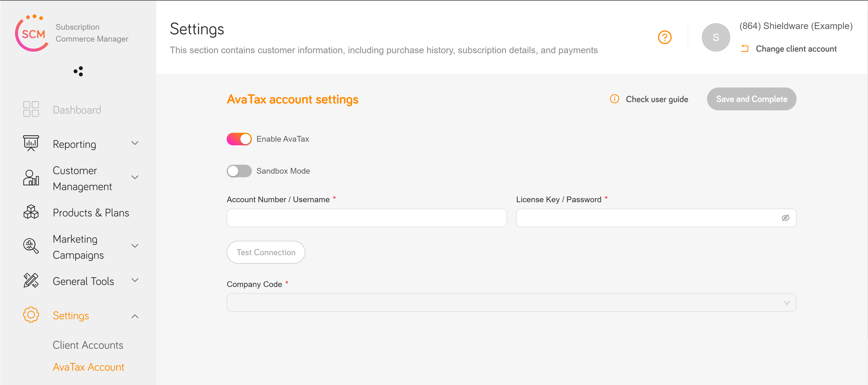Click the AvaTax Account menu item
This screenshot has height=385, width=868.
(89, 367)
